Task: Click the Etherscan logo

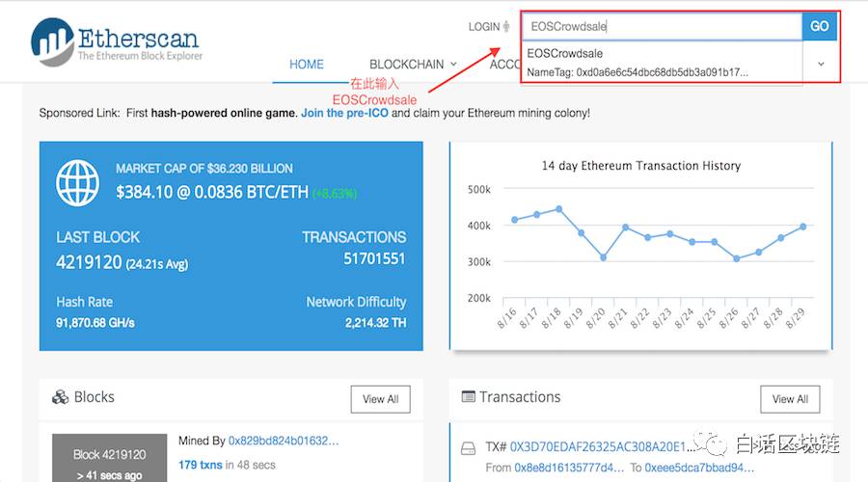Action: [117, 41]
